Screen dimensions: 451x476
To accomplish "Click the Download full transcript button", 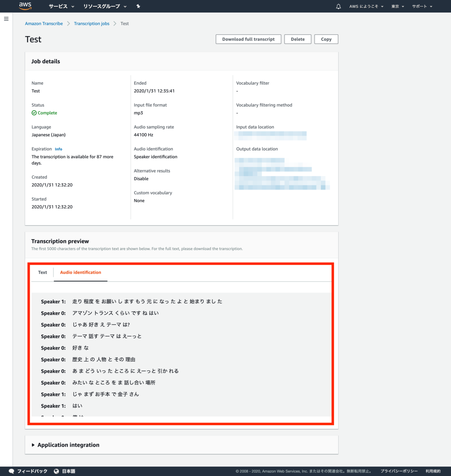I will (248, 39).
